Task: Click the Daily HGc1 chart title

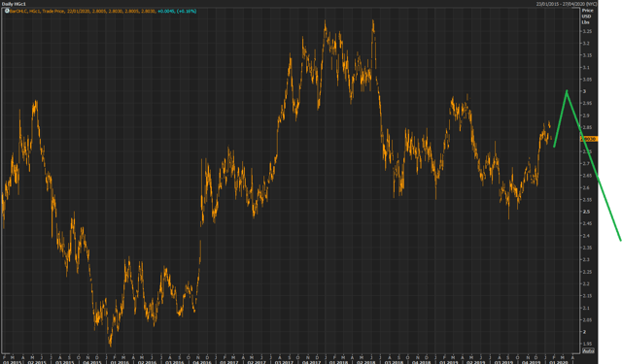Action: tap(14, 4)
